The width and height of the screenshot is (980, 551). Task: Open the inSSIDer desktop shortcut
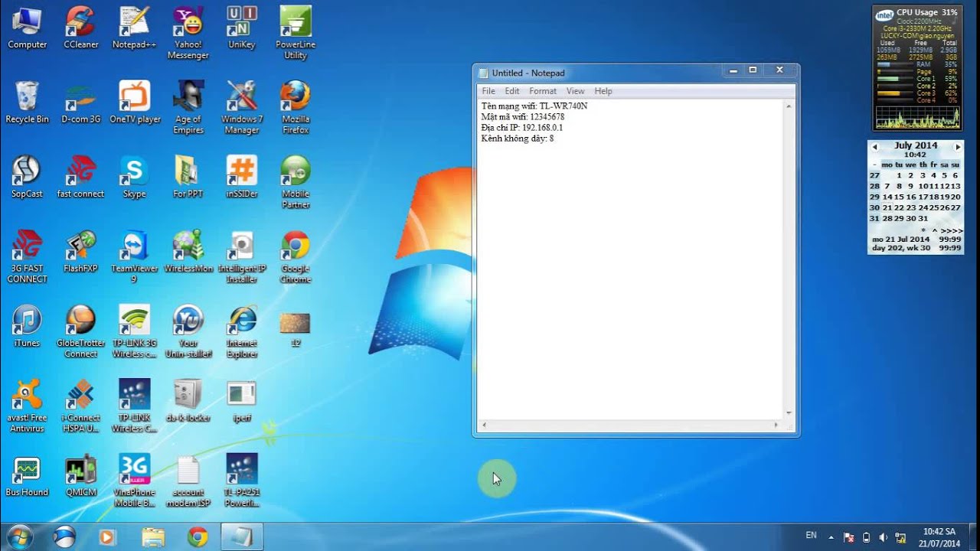[x=241, y=178]
